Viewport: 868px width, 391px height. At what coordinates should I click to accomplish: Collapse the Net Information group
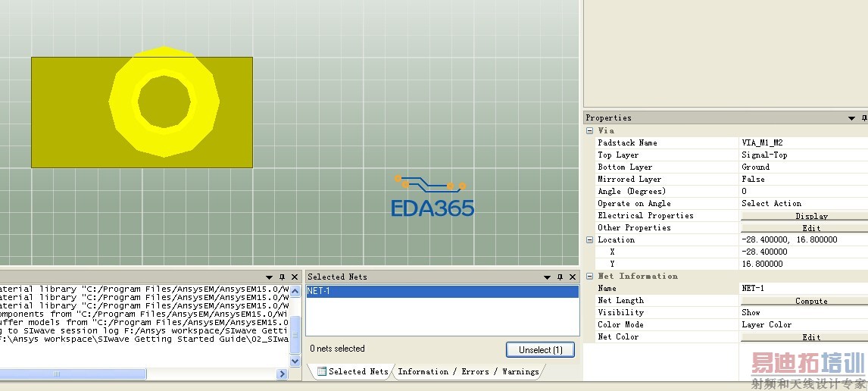tap(589, 276)
